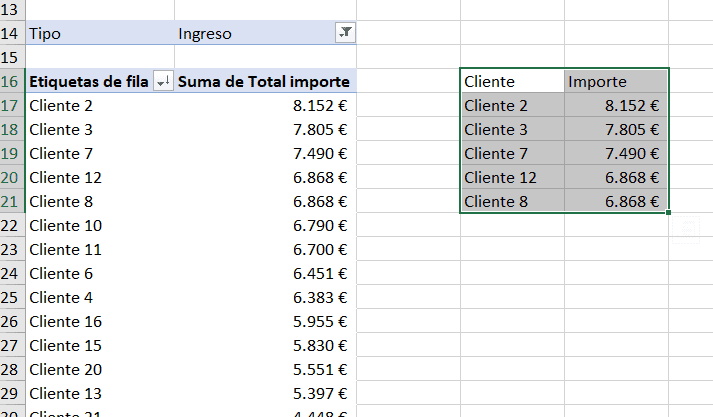Screen dimensions: 713x417
Task: Select the Cliente 4 row label
Action: click(100, 297)
